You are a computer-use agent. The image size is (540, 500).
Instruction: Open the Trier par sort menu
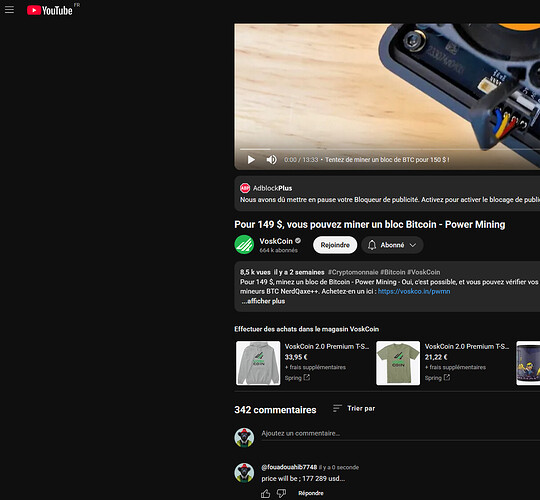pyautogui.click(x=354, y=408)
